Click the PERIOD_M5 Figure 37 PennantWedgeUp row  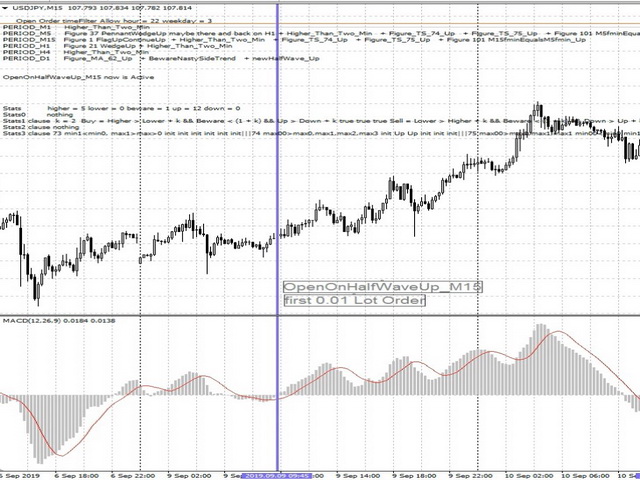coord(321,33)
